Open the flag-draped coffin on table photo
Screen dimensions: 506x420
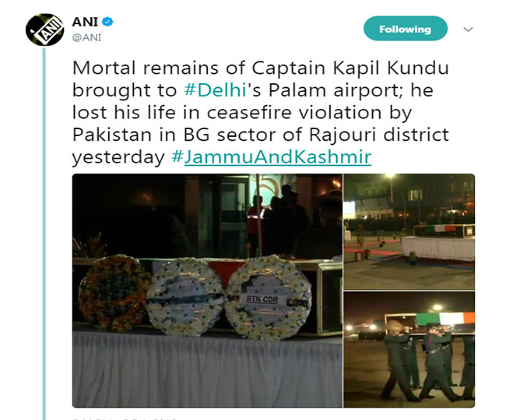click(409, 232)
